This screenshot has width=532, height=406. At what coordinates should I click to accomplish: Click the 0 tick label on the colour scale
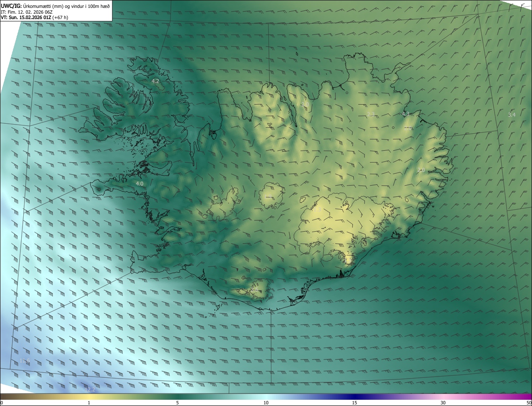[2, 403]
